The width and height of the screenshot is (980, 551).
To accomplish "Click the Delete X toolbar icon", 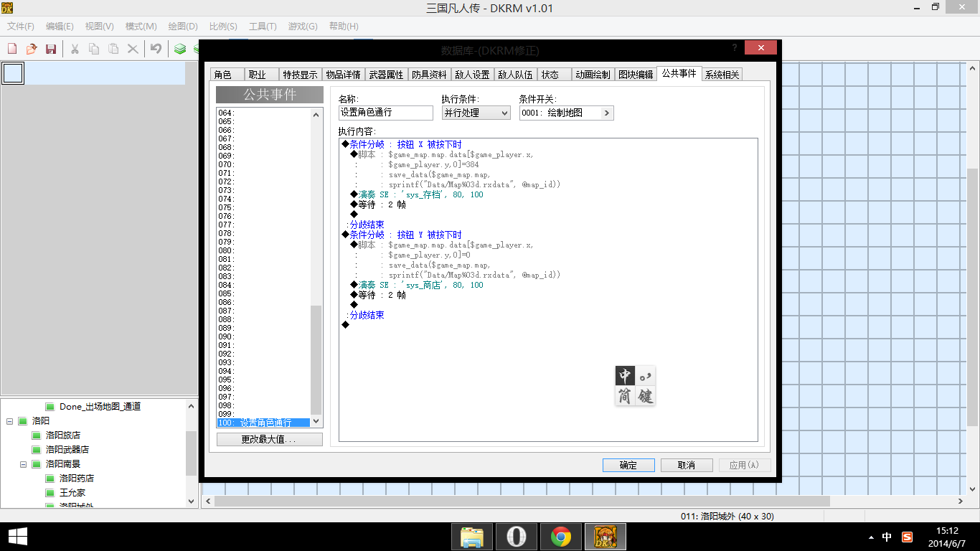I will click(133, 49).
